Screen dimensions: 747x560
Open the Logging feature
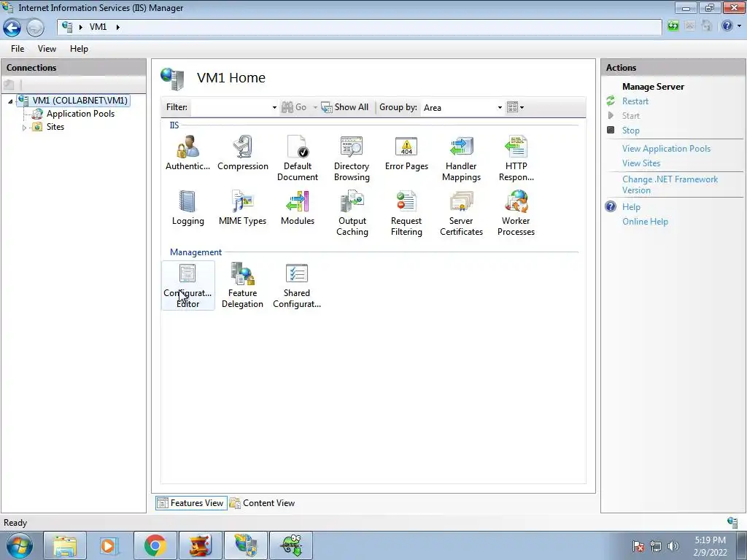(187, 208)
